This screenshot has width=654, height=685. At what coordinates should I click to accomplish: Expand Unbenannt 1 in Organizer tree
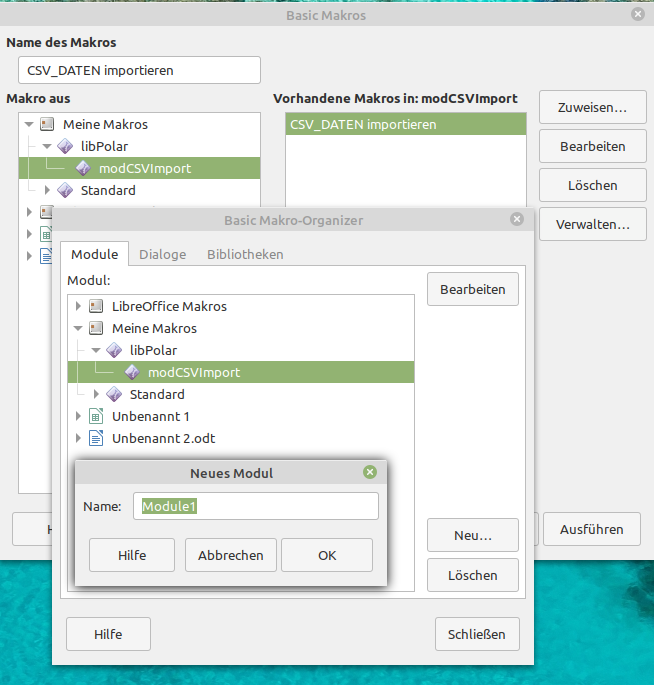click(78, 416)
